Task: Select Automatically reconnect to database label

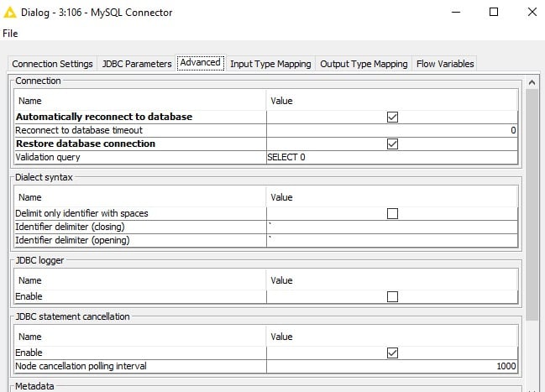Action: pos(104,117)
